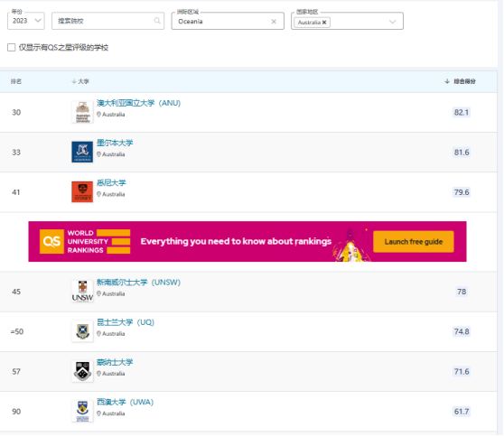Click banner text Everything you need to know

tap(236, 242)
